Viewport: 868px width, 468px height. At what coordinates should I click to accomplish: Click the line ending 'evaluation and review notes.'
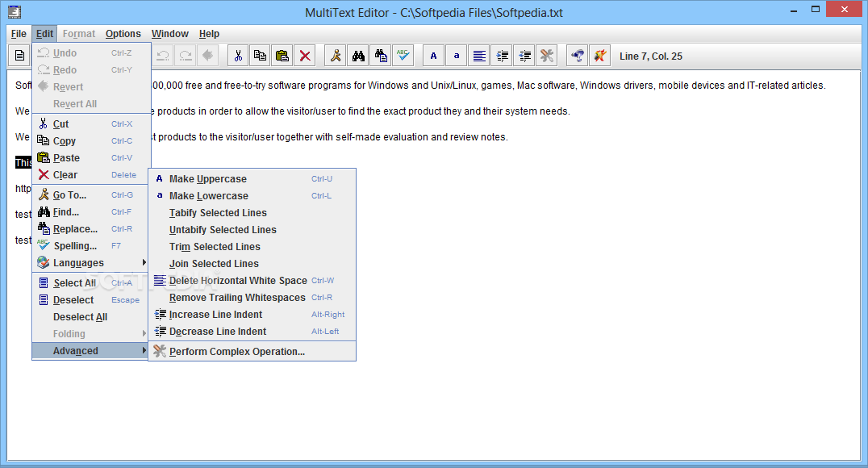[329, 137]
